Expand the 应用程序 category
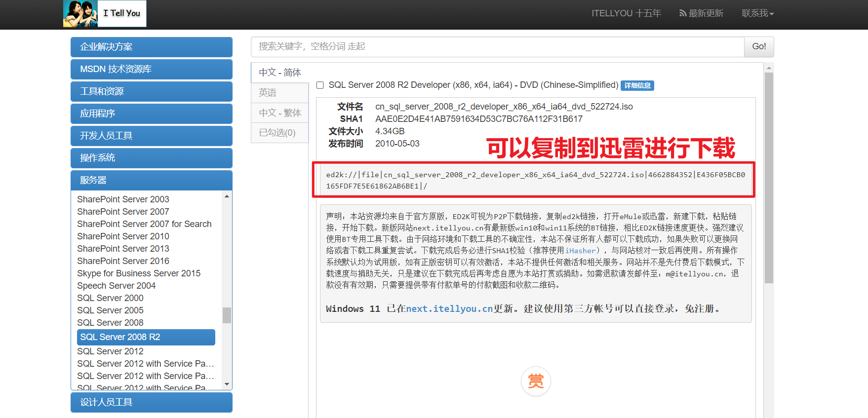The height and width of the screenshot is (418, 868). click(x=152, y=114)
